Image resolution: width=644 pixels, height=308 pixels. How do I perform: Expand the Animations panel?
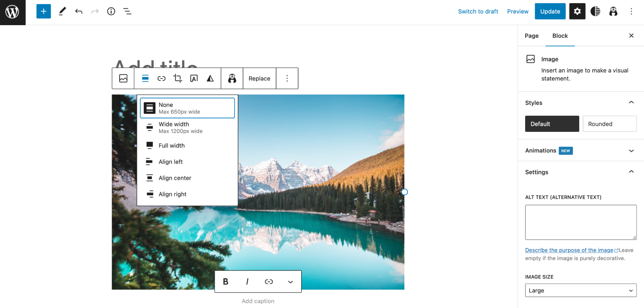pos(581,150)
